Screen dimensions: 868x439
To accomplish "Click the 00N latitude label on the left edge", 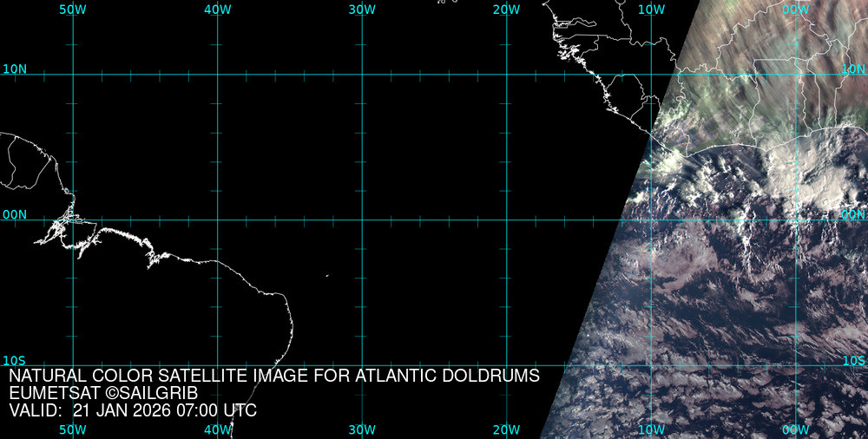I will (x=14, y=214).
